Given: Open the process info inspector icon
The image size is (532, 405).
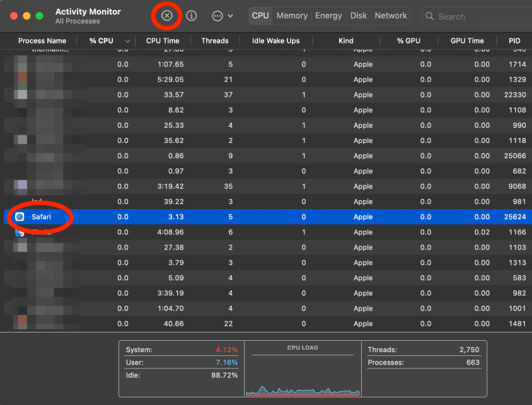Looking at the screenshot, I should click(x=192, y=16).
